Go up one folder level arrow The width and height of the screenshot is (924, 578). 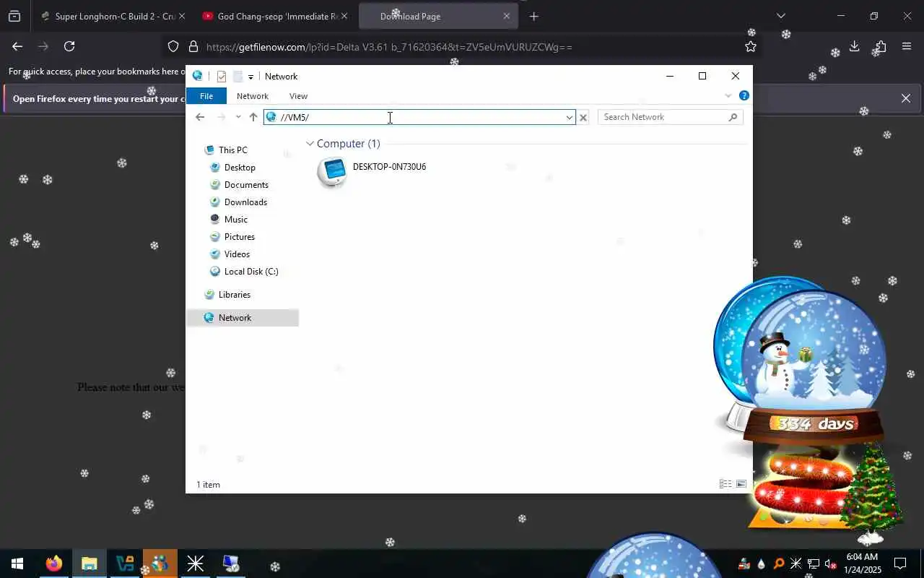[253, 117]
